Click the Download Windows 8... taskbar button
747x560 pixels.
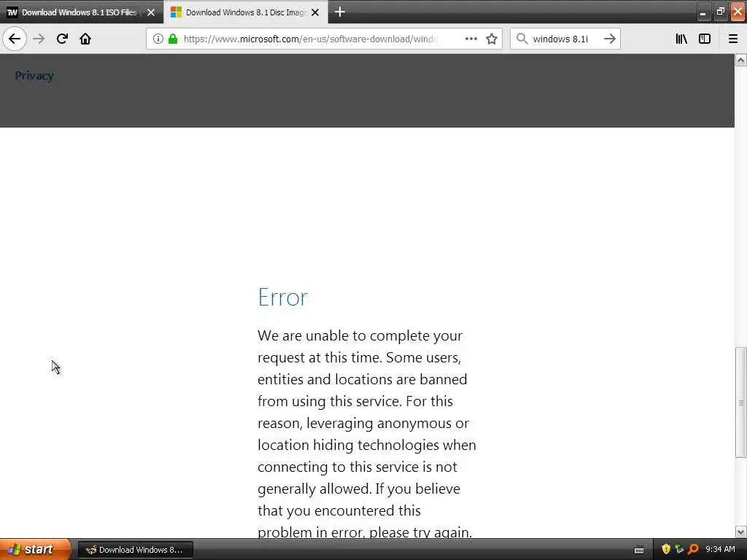click(x=135, y=550)
